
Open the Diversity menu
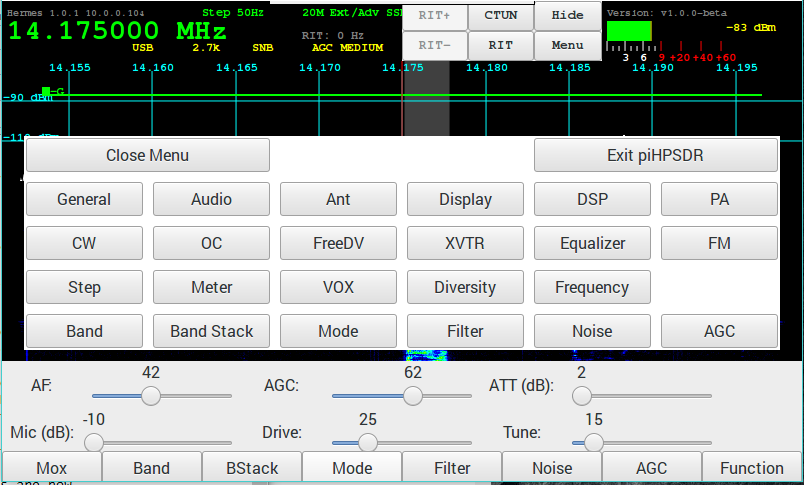point(465,287)
